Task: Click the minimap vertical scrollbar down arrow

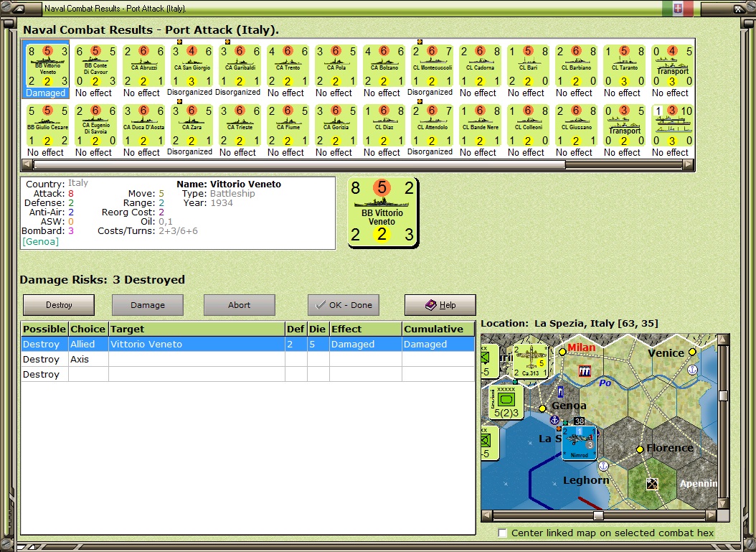Action: pos(723,504)
